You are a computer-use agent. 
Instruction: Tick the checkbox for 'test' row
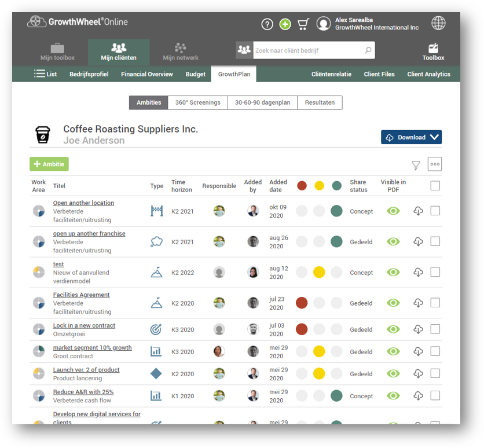point(435,272)
